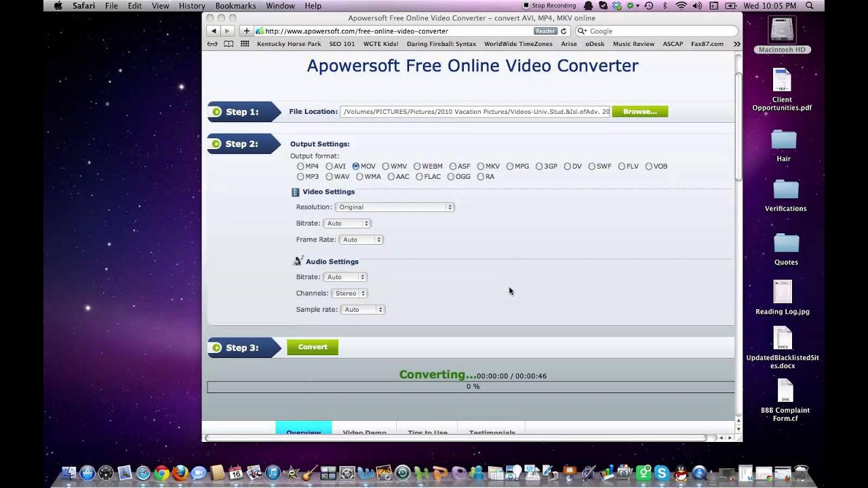This screenshot has height=488, width=868.
Task: Open the Edit menu
Action: pyautogui.click(x=135, y=5)
